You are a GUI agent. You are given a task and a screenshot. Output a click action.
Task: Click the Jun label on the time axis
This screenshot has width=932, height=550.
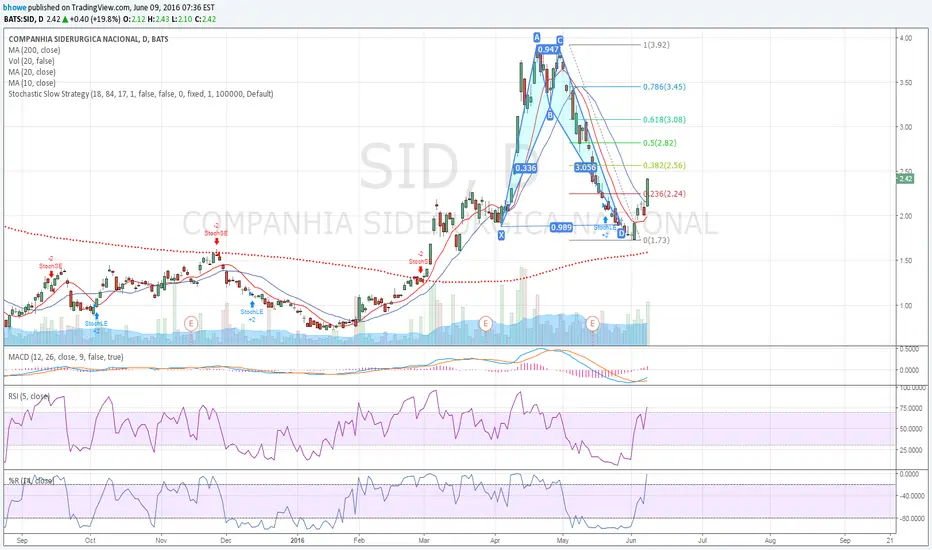pyautogui.click(x=631, y=540)
